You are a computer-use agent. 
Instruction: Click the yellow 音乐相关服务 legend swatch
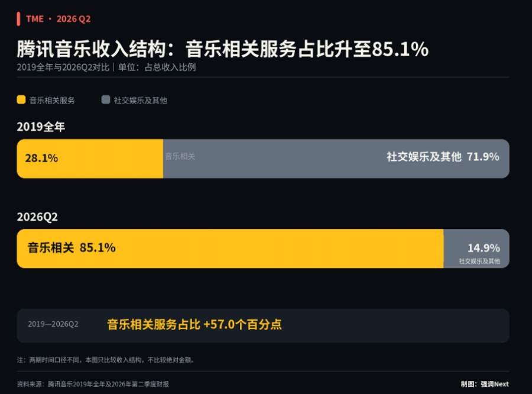[x=21, y=100]
